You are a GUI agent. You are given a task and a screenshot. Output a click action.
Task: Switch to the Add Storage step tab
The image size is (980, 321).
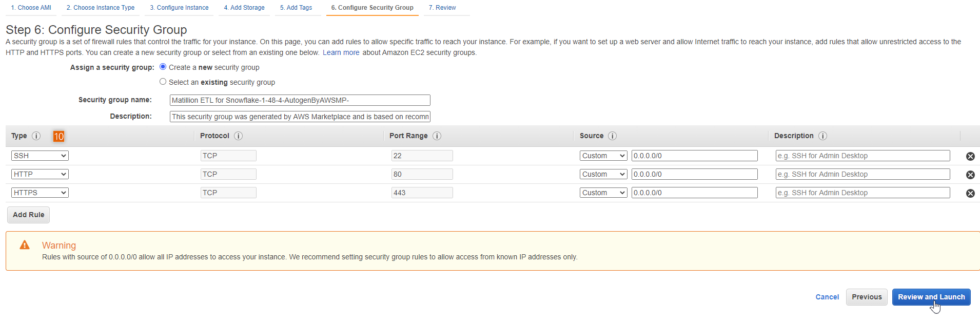[244, 8]
